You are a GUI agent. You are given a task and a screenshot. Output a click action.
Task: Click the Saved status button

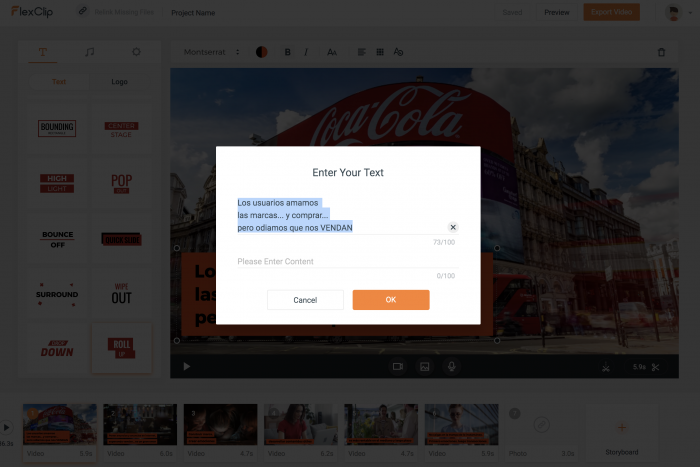pos(512,13)
